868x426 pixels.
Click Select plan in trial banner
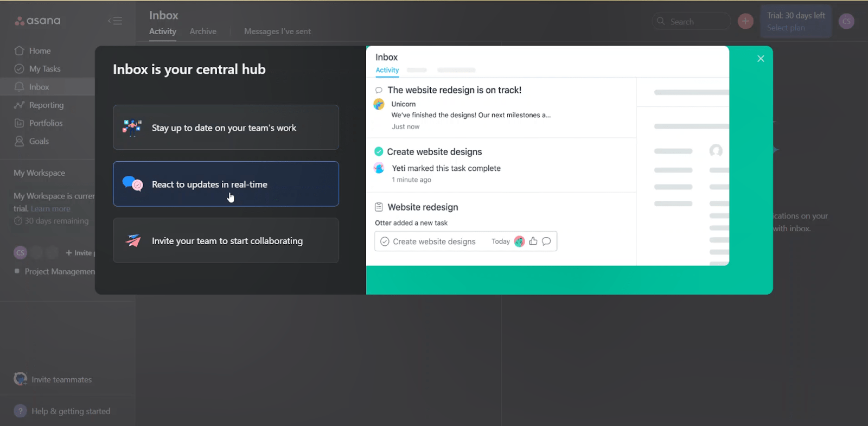click(x=786, y=28)
